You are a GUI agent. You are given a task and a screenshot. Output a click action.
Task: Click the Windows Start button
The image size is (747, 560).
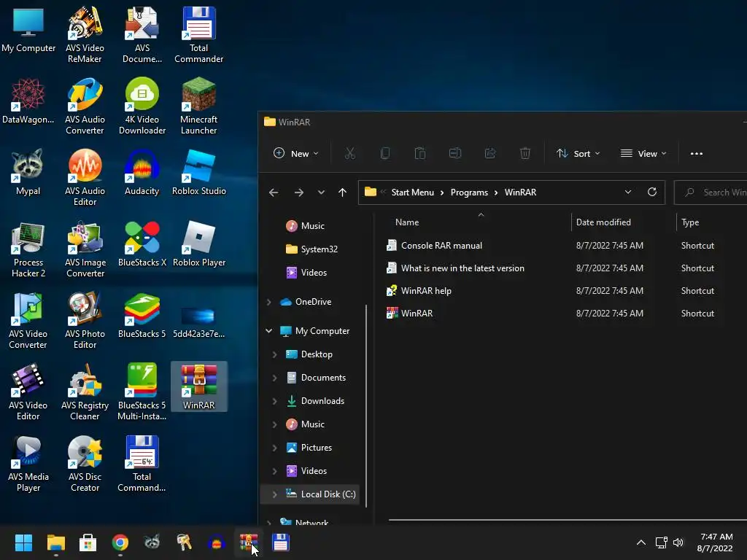click(x=23, y=542)
